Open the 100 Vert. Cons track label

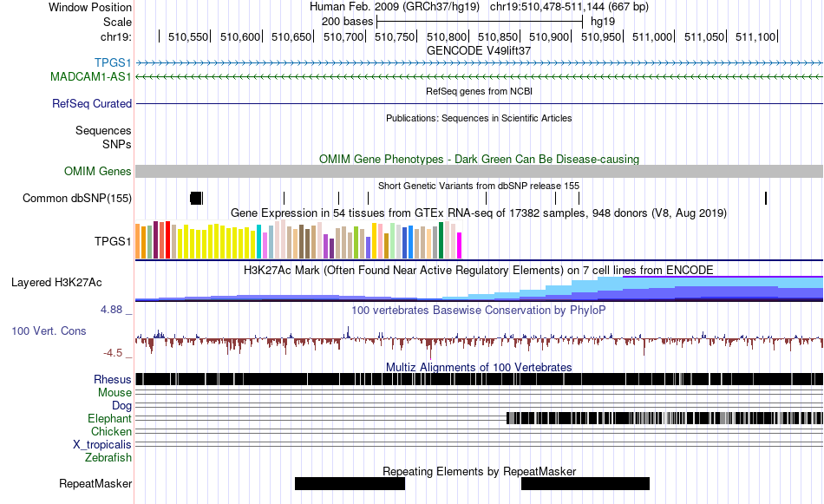[49, 331]
